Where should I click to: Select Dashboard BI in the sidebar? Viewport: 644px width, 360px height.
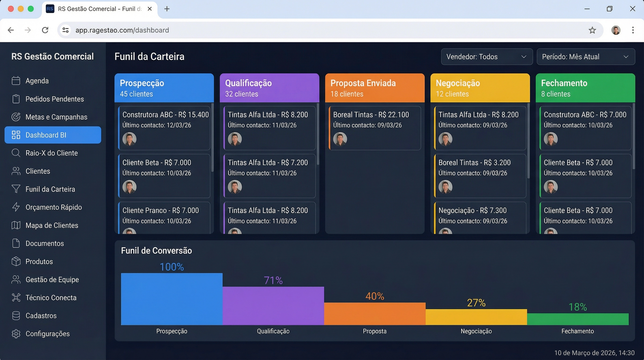click(53, 135)
